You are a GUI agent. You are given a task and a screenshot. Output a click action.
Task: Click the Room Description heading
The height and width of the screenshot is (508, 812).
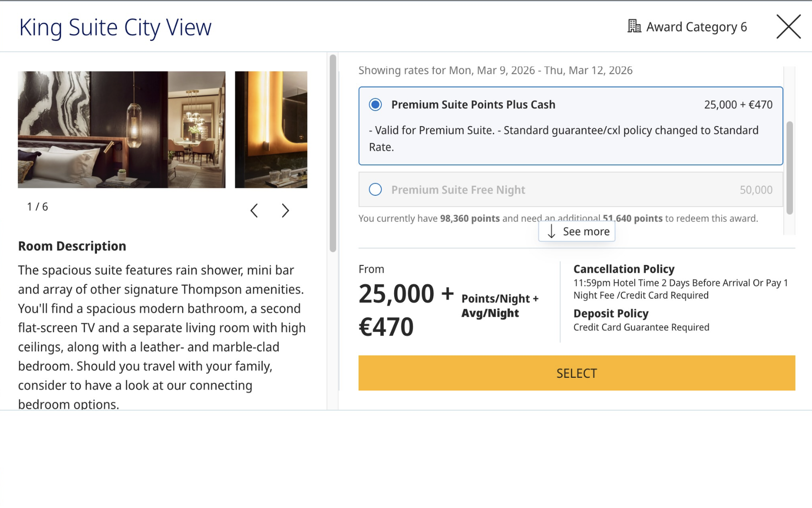click(72, 246)
